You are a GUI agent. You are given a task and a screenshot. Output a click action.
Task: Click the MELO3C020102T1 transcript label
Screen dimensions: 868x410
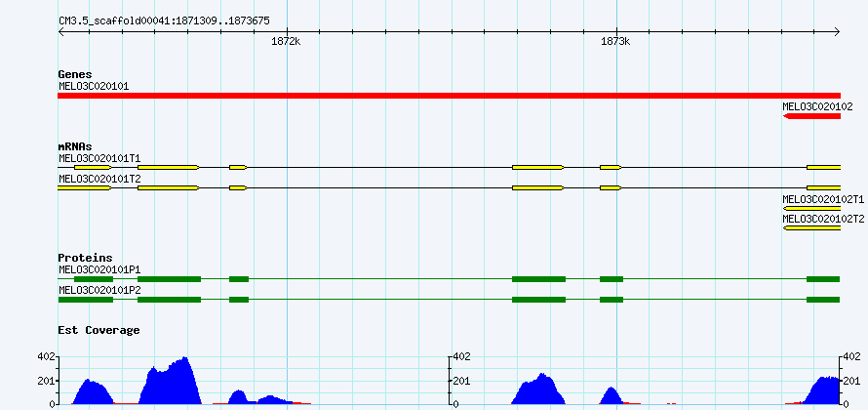823,199
